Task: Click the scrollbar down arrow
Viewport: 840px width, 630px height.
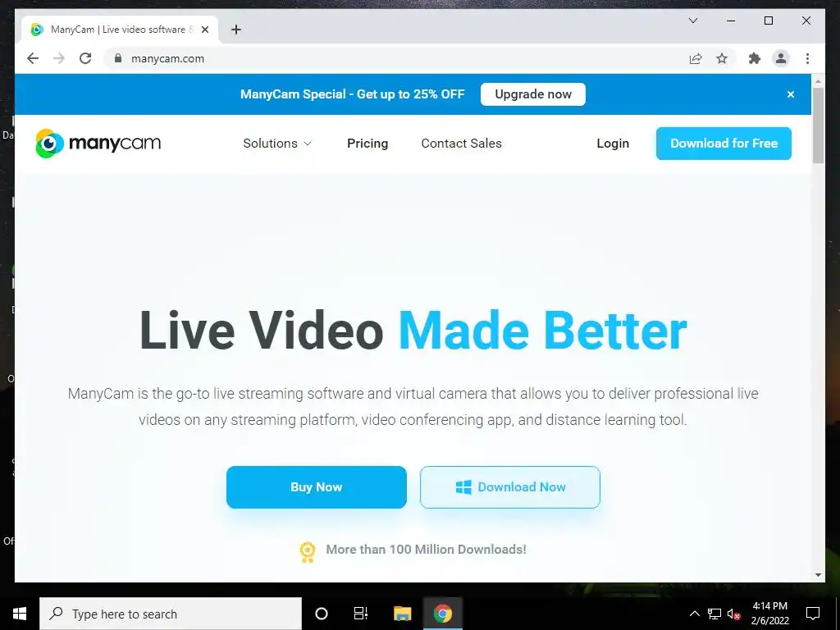Action: point(818,575)
